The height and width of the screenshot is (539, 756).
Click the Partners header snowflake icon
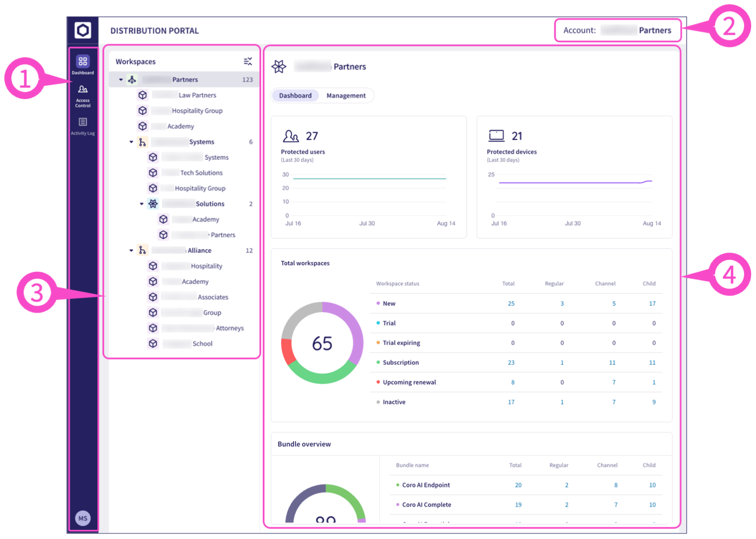click(x=279, y=67)
